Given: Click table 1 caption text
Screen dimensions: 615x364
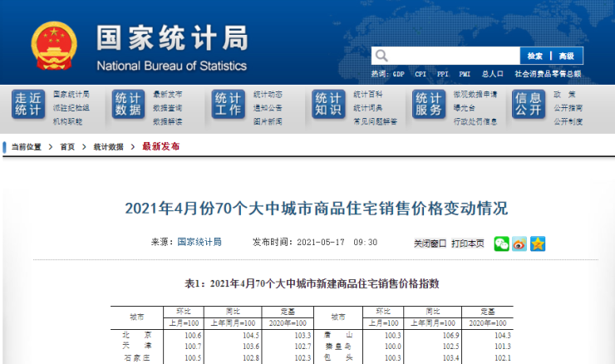Looking at the screenshot, I should pyautogui.click(x=312, y=283).
